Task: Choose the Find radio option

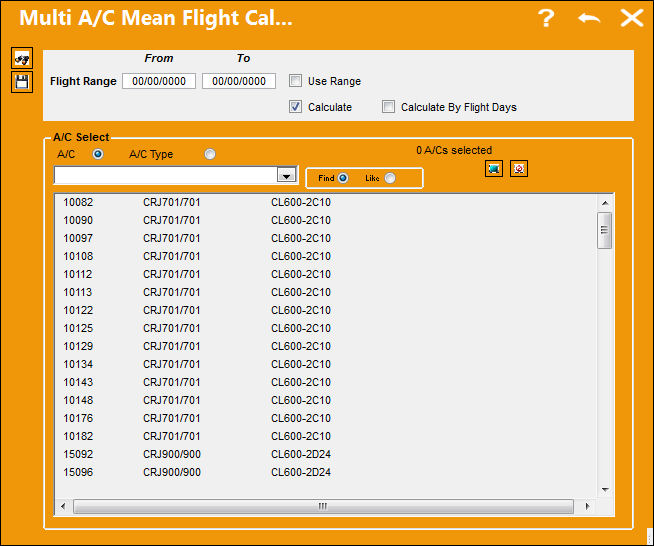Action: [x=343, y=178]
